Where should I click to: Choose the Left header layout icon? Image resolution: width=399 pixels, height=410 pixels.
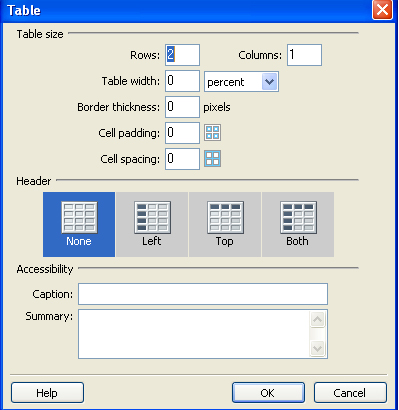152,218
